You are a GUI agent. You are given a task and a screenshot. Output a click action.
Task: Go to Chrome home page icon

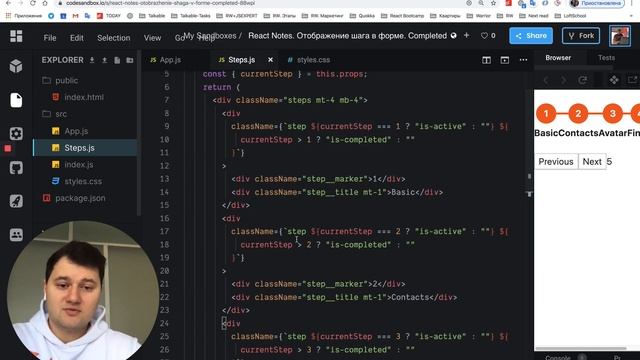point(45,3)
